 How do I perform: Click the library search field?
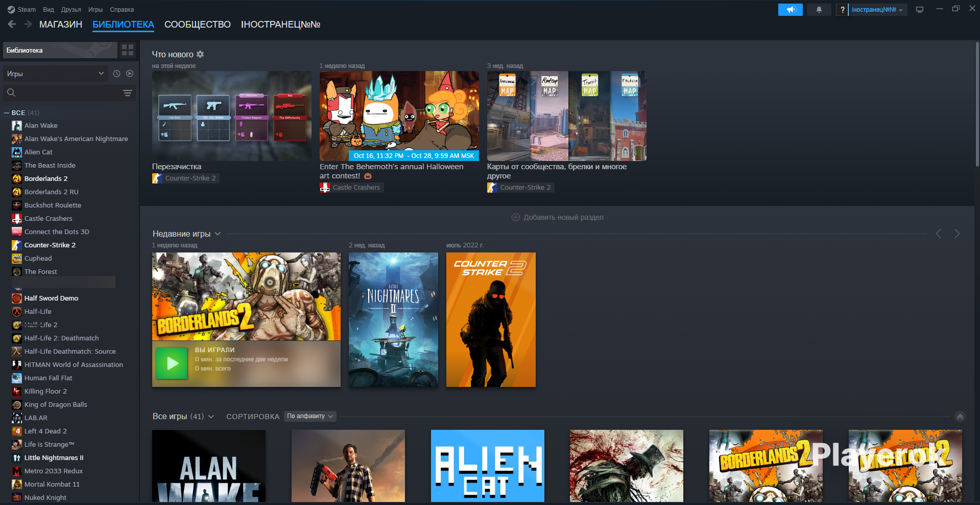[x=69, y=93]
